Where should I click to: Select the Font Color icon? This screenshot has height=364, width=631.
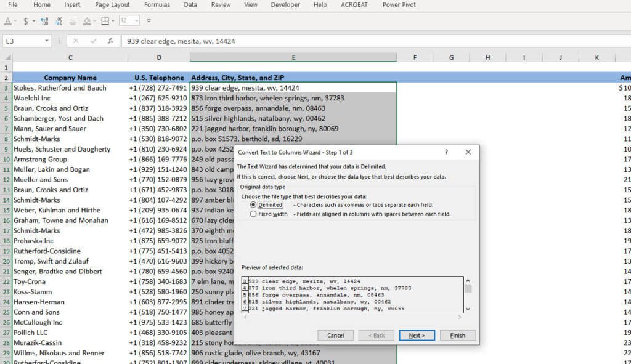pos(7,21)
